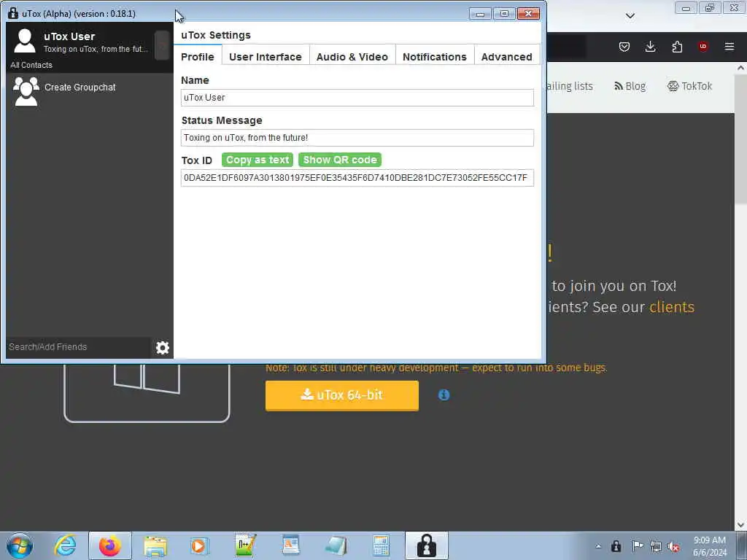Click the scroll-up arrow of the browser scrollbar
The width and height of the screenshot is (747, 560).
point(741,68)
